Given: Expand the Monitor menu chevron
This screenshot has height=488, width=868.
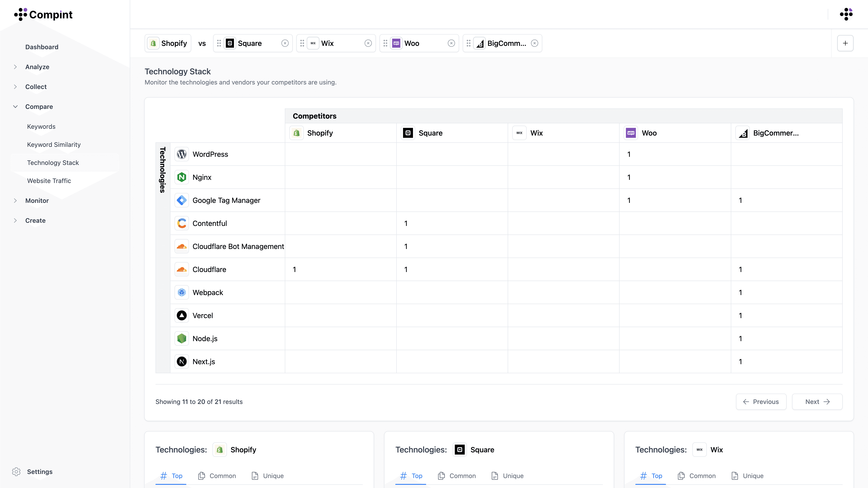Looking at the screenshot, I should (x=15, y=201).
